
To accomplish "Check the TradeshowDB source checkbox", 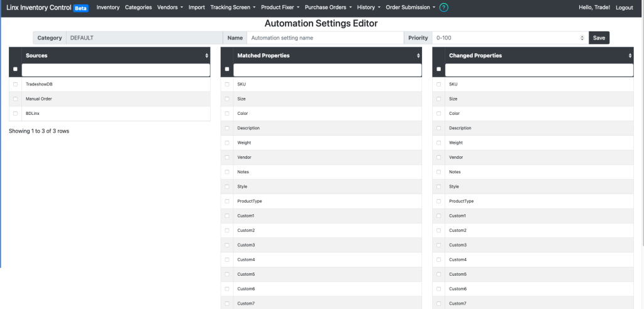I will [15, 84].
